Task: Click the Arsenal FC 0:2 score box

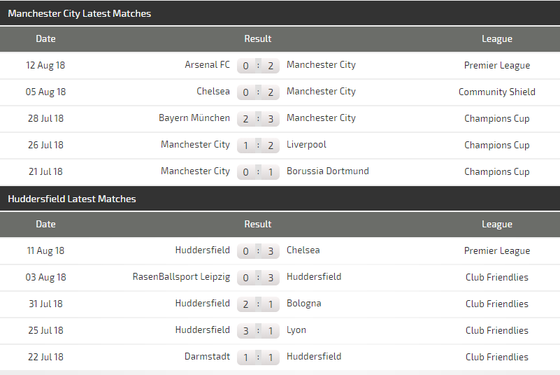Action: tap(258, 65)
